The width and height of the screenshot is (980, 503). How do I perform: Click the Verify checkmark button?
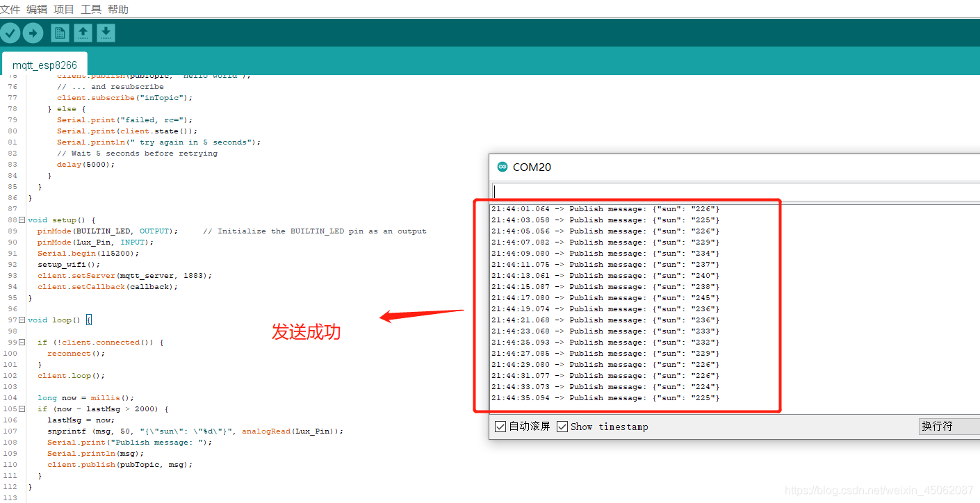tap(10, 33)
